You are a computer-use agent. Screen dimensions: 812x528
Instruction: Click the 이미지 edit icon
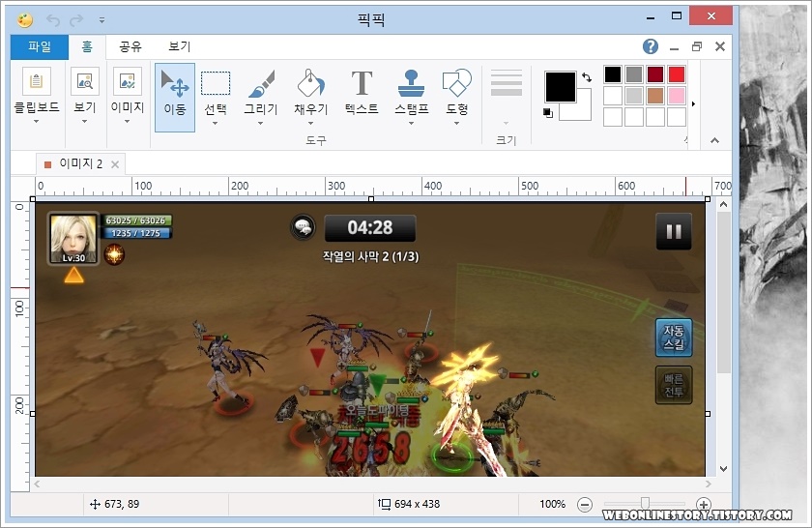click(x=128, y=81)
